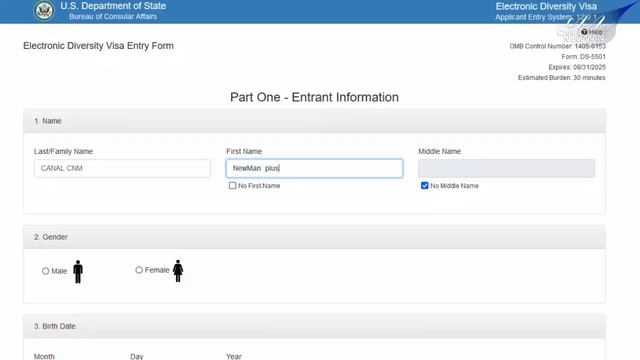This screenshot has width=640, height=360.
Task: Click the Last/Family Name label
Action: (x=63, y=151)
